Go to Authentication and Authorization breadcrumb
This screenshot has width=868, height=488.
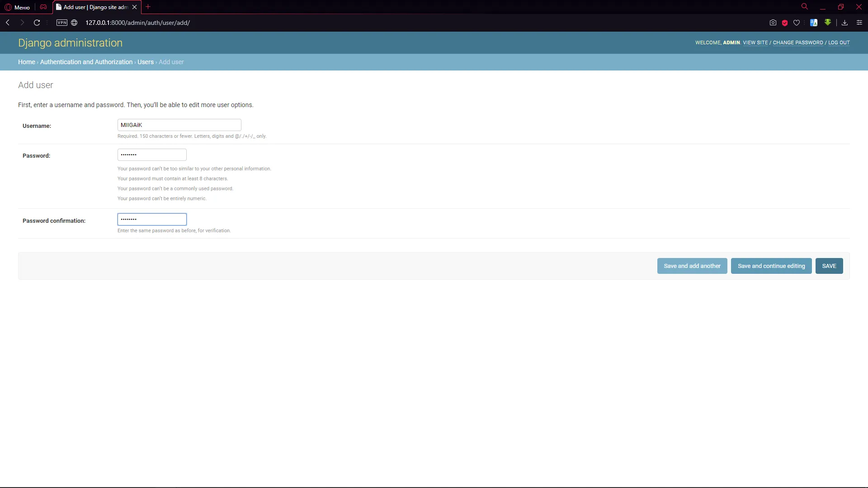(x=86, y=62)
